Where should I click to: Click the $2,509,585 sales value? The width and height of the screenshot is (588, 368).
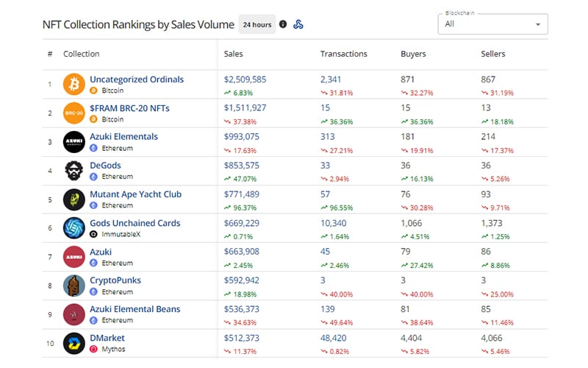(x=245, y=79)
